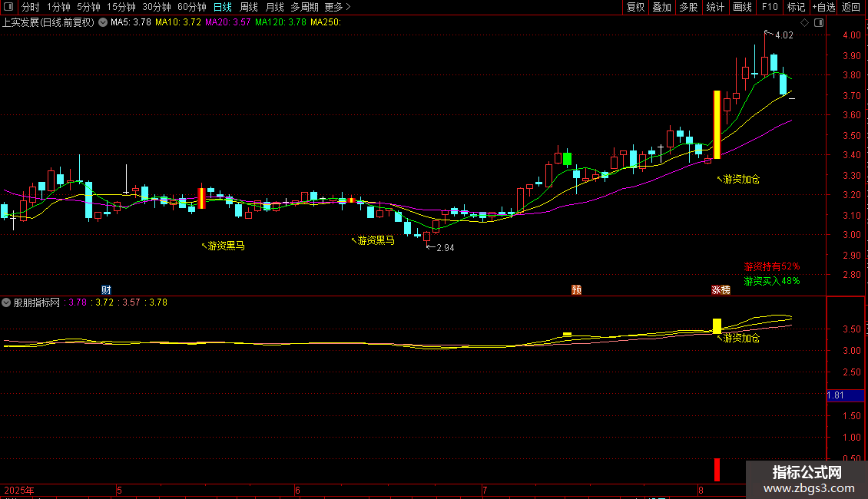
Task: Click 返回 to go back
Action: pyautogui.click(x=851, y=7)
